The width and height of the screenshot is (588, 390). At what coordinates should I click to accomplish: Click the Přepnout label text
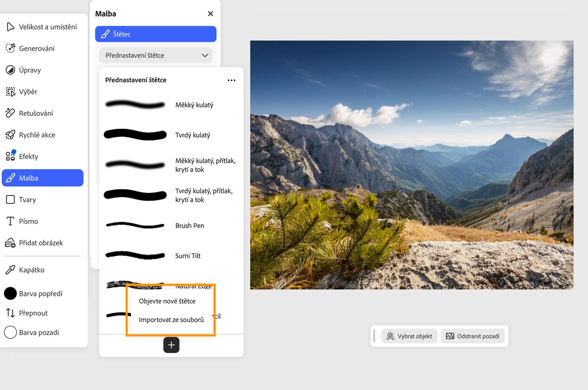(x=33, y=313)
